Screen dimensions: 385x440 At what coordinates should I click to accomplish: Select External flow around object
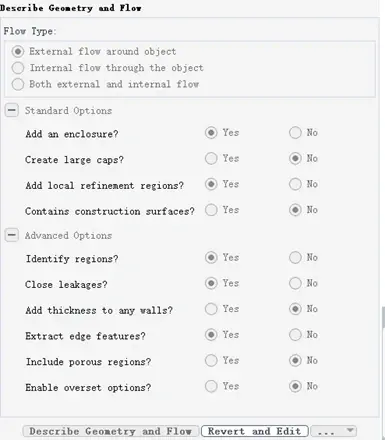click(18, 52)
